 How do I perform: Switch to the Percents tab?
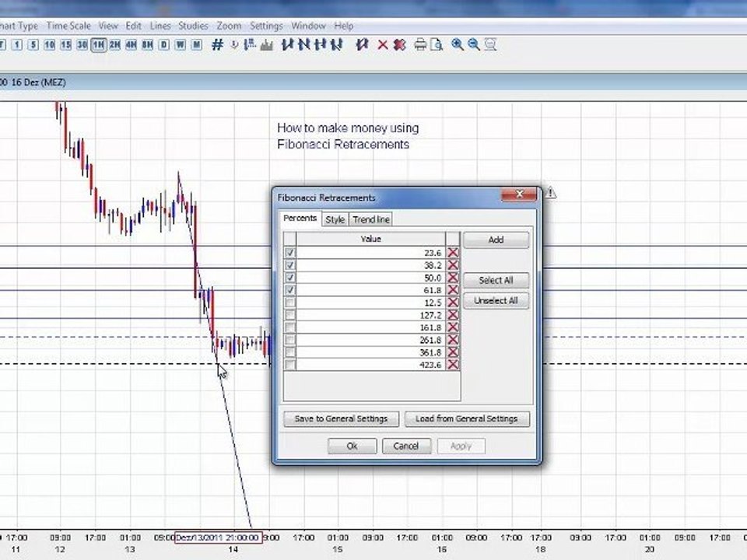pyautogui.click(x=300, y=218)
